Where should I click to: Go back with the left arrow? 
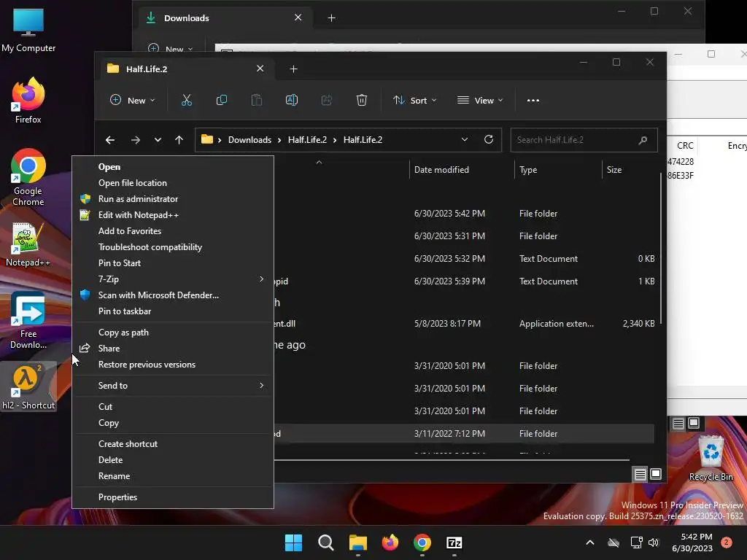coord(110,140)
